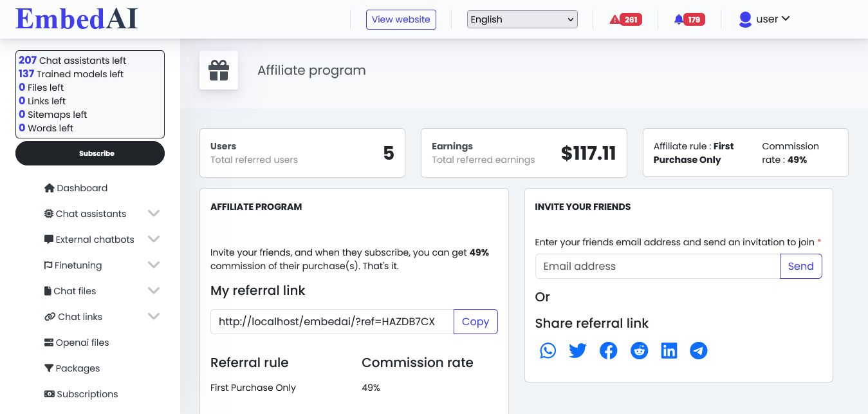Expand the Chat files submenu chevron

tap(154, 290)
